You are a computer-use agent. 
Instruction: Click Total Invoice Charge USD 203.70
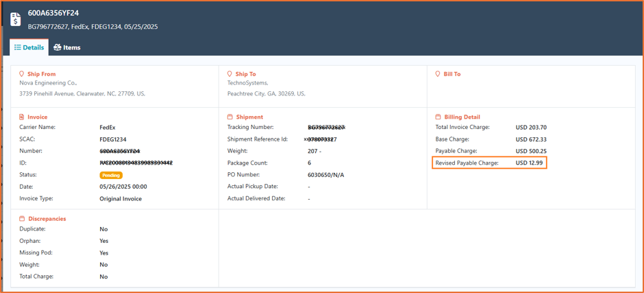pyautogui.click(x=532, y=128)
